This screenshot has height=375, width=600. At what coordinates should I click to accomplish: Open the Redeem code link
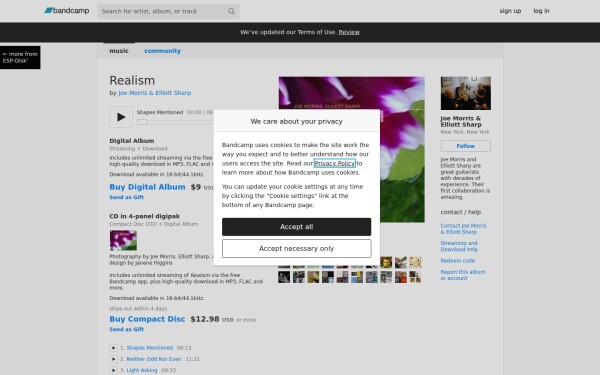[458, 261]
